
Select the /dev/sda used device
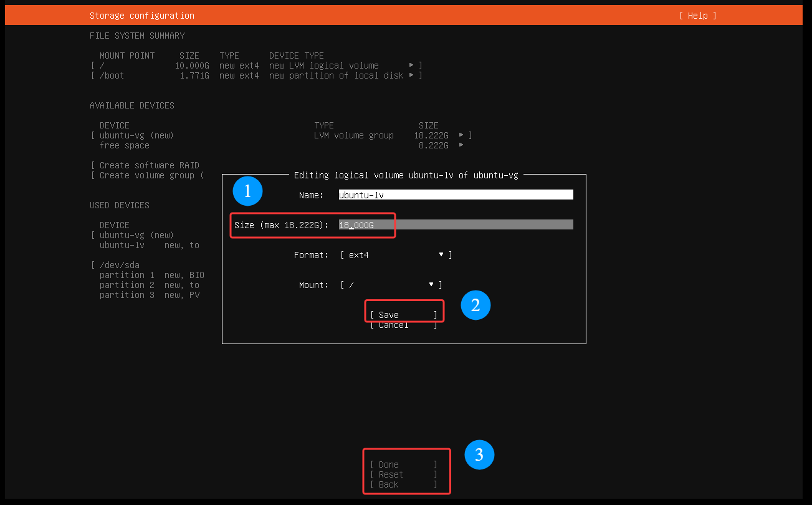(x=119, y=265)
